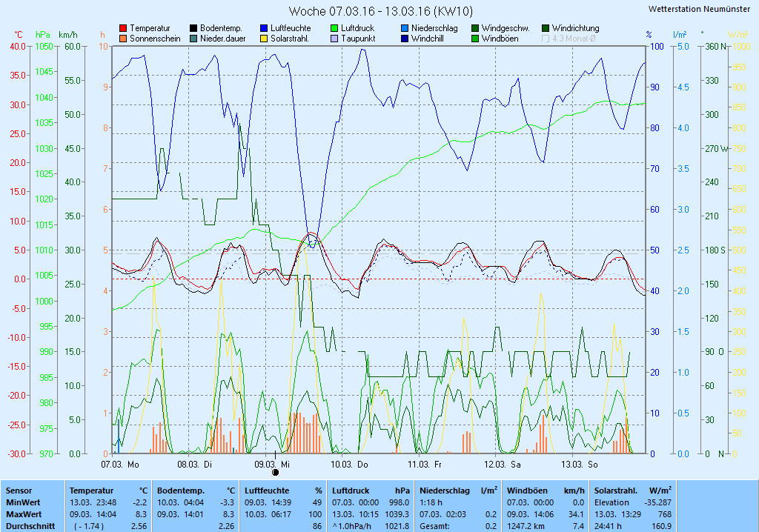Image resolution: width=759 pixels, height=532 pixels.
Task: Click the timestamp '13.03. 23:48'
Action: [93, 502]
